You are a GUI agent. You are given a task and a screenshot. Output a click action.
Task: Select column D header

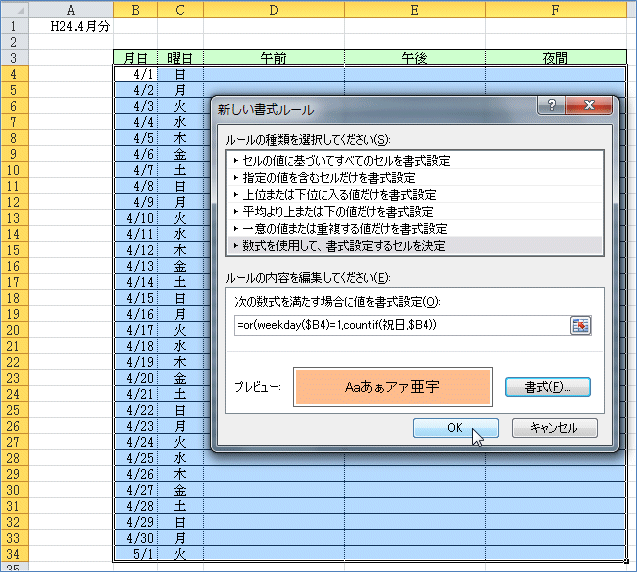coord(274,9)
